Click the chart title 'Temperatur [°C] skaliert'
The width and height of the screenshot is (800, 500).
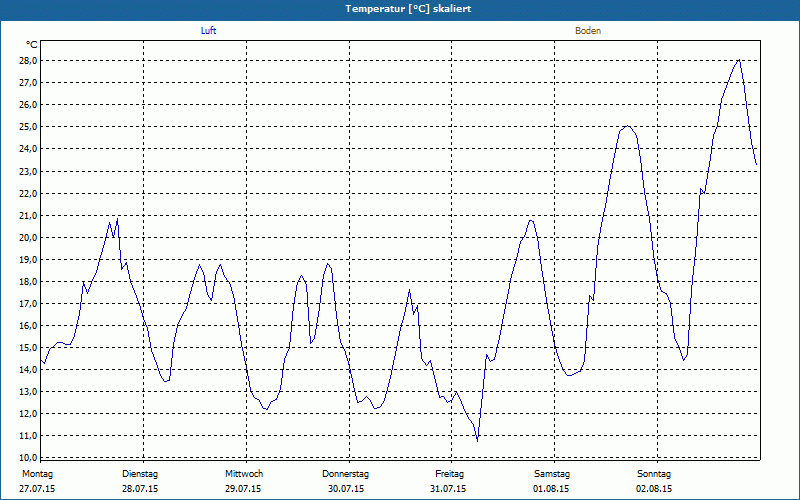click(x=408, y=9)
